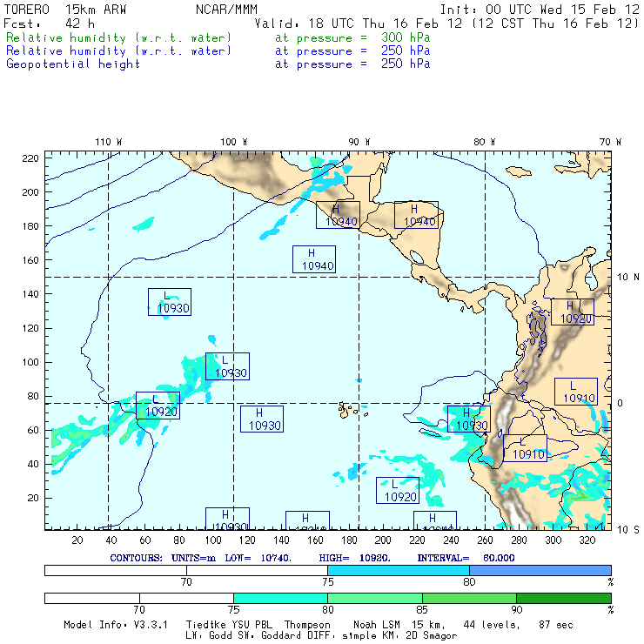Click the NCAR/MMM header text
Image resolution: width=644 pixels, height=644 pixels.
point(224,10)
